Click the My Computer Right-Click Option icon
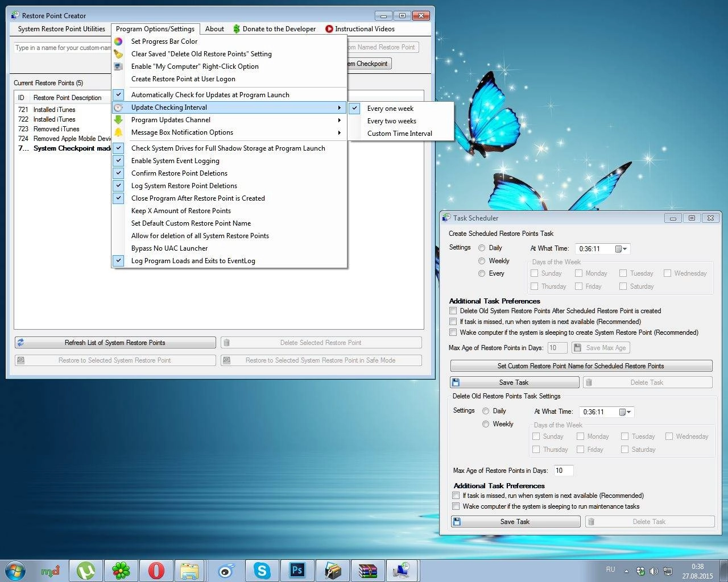Screen dimensions: 728x582 click(x=118, y=66)
